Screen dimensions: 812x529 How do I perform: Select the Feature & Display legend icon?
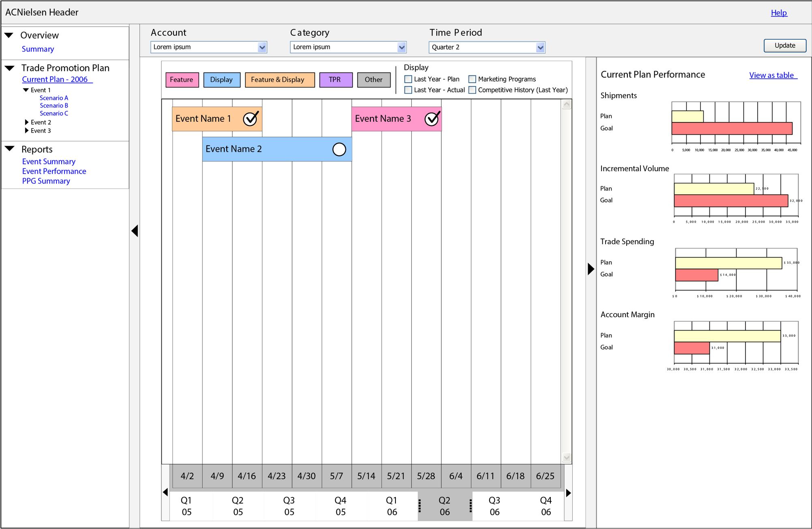279,80
